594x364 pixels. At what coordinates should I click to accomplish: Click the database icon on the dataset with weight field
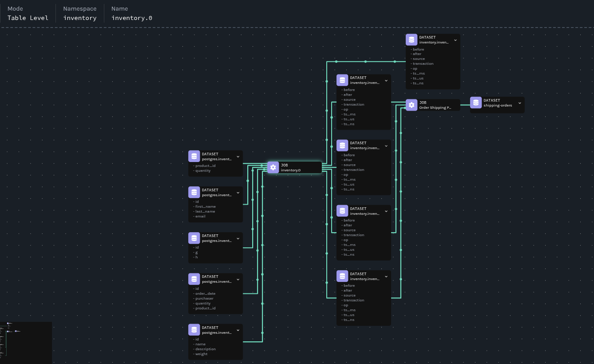point(194,329)
